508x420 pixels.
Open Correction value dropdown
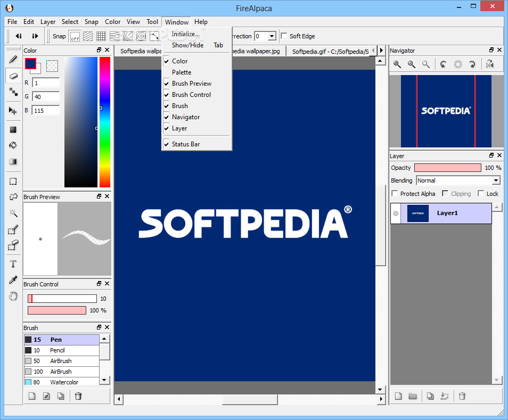[272, 36]
